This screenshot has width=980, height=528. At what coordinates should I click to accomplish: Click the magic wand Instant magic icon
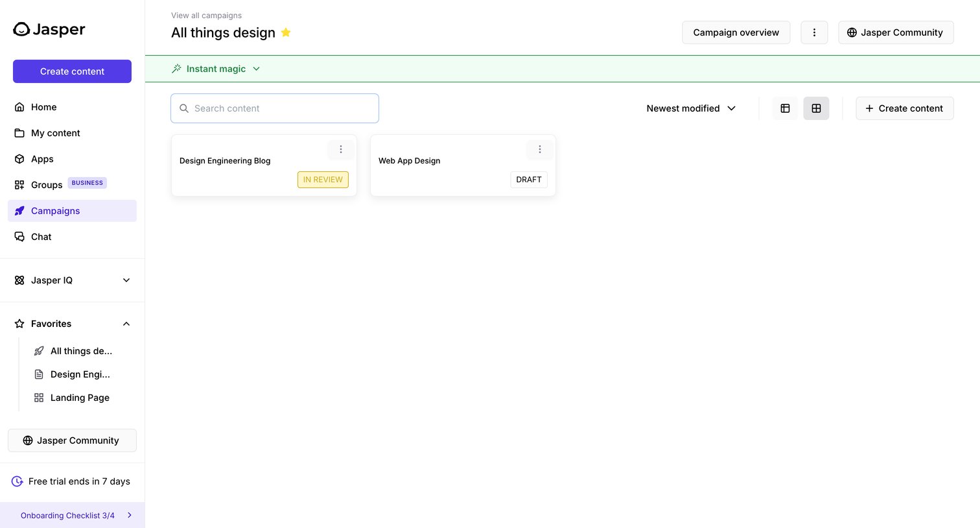click(x=176, y=69)
